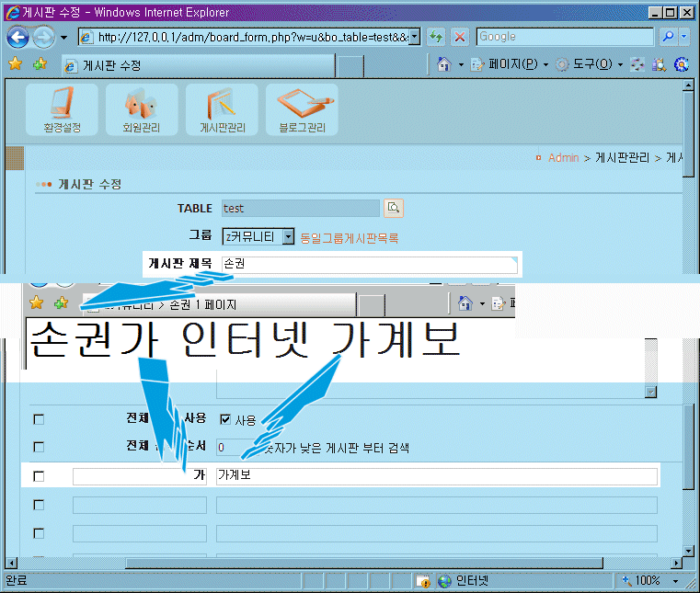Expand the 그룹 z커뮤니티 dropdown
This screenshot has height=593, width=700.
[288, 237]
